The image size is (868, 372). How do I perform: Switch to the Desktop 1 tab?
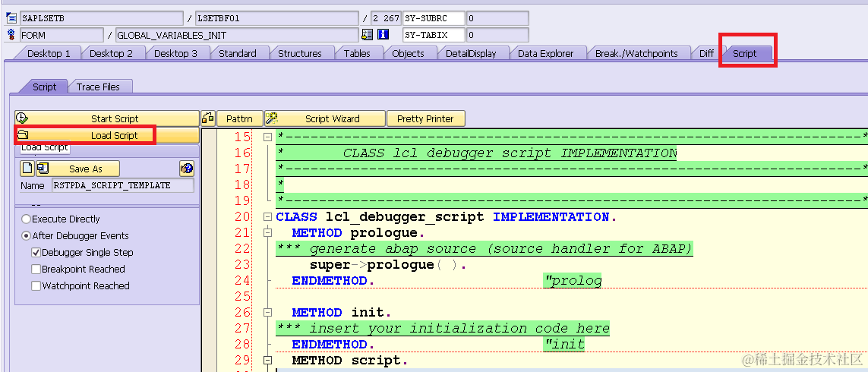[49, 54]
